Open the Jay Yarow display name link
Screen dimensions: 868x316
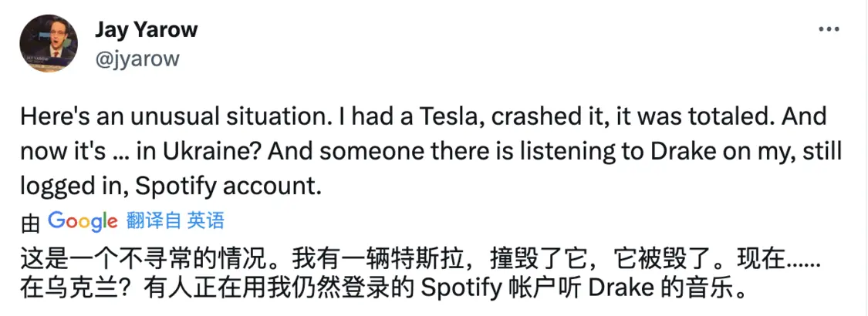click(x=146, y=30)
